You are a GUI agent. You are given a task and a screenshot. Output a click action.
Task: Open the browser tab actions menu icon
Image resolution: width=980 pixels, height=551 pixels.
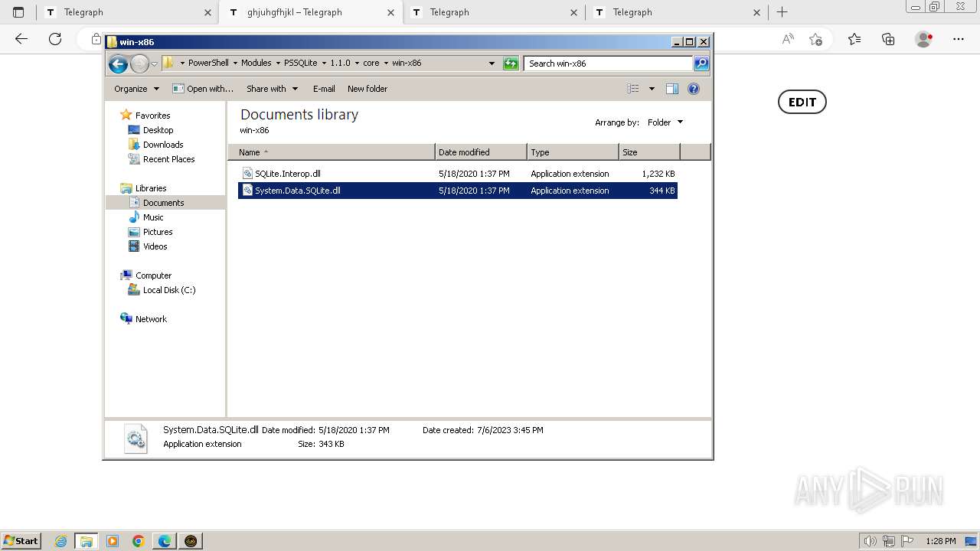[x=18, y=12]
